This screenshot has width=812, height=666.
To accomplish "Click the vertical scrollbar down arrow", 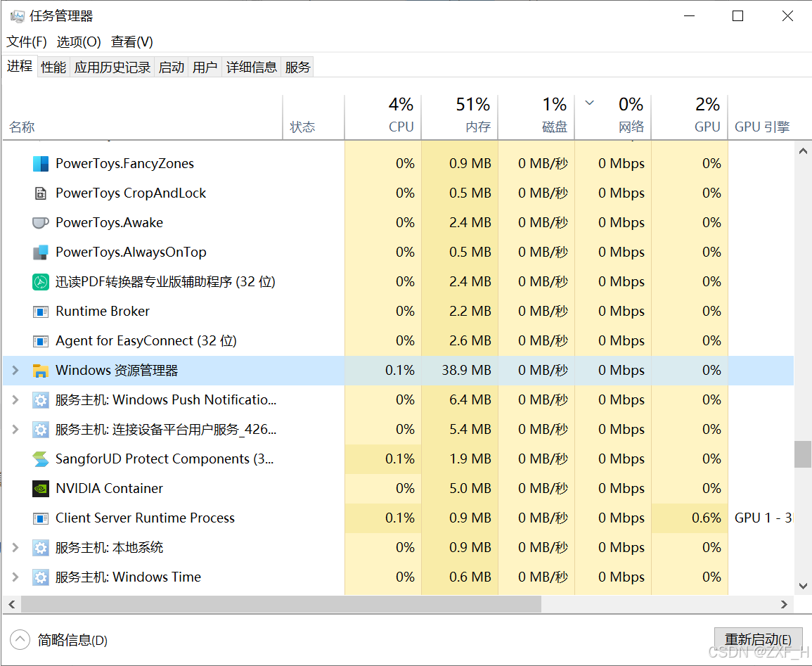I will pos(803,587).
